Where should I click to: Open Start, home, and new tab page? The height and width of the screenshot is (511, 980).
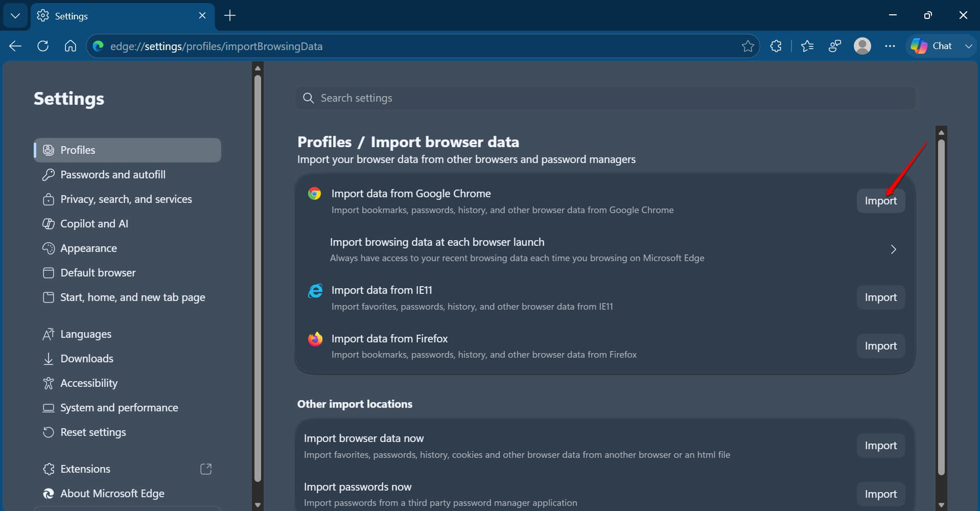(127, 297)
